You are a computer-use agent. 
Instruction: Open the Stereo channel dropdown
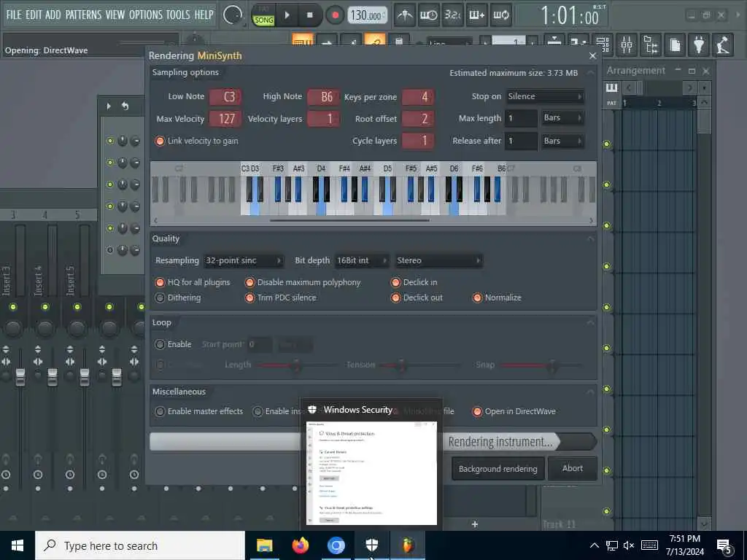click(x=438, y=260)
